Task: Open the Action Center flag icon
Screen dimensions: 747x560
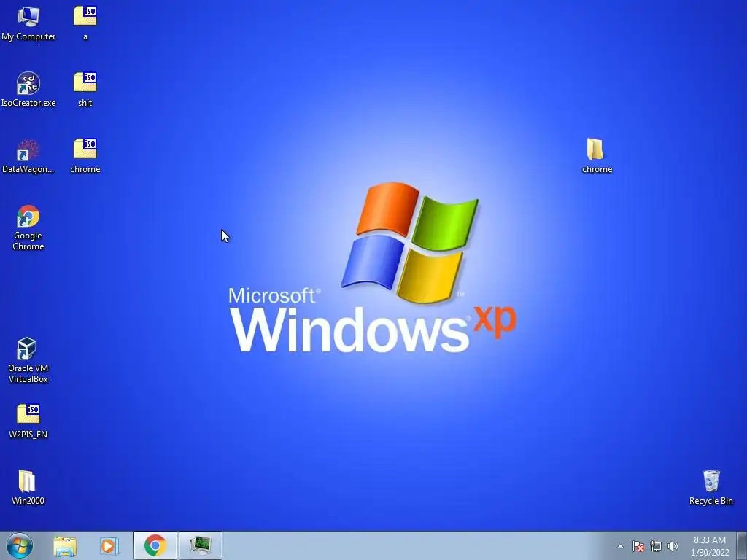Action: (x=638, y=546)
